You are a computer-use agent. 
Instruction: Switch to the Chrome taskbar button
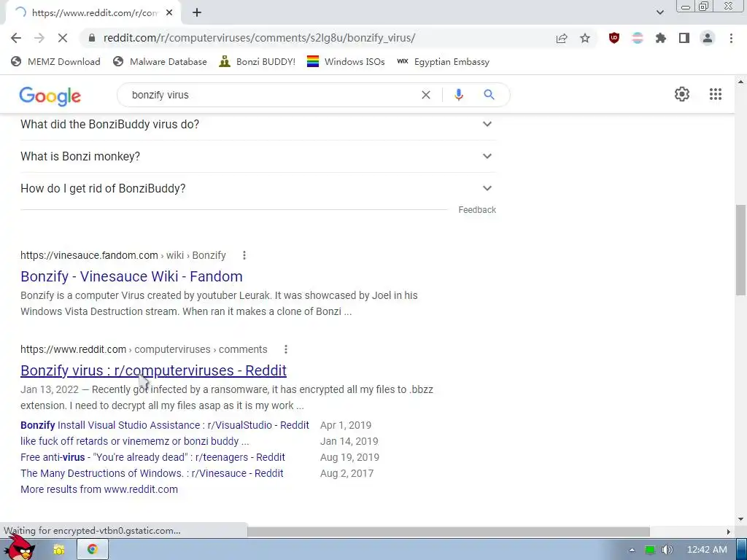click(93, 550)
